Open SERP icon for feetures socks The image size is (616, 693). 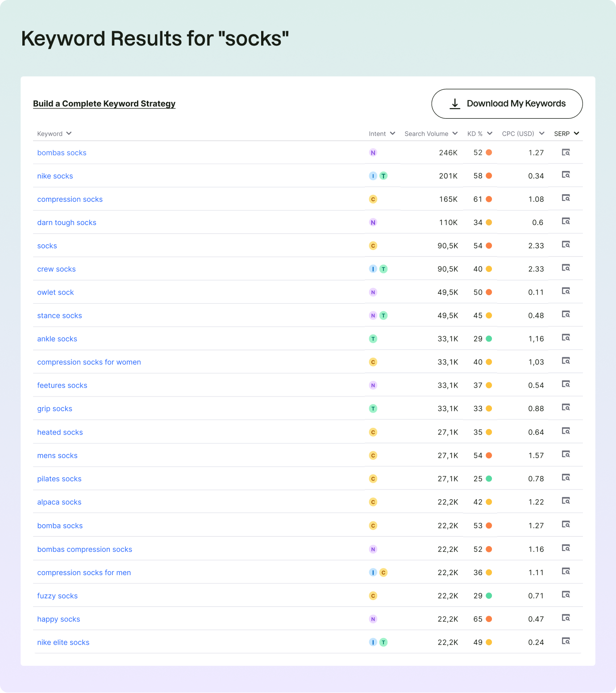point(566,384)
